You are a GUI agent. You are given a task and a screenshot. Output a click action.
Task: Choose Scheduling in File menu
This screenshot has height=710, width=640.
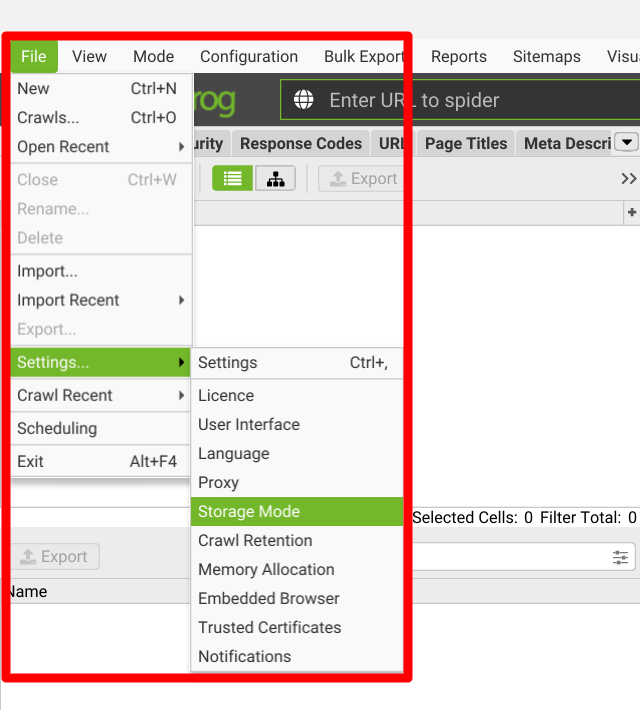(x=57, y=428)
